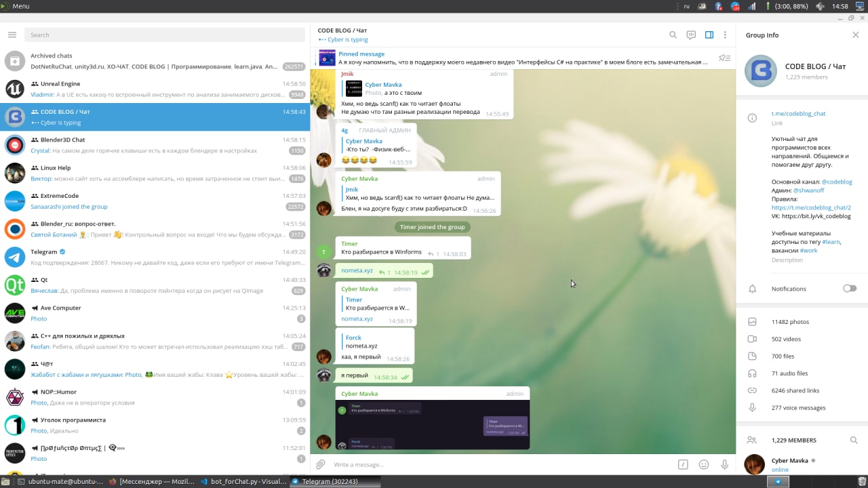
Task: Open discussion comments icon in chat header
Action: pyautogui.click(x=691, y=35)
